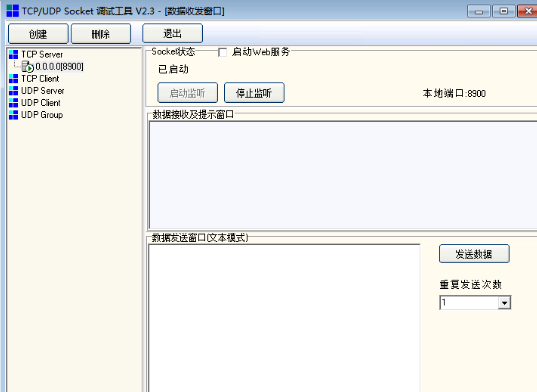Image resolution: width=537 pixels, height=392 pixels.
Task: Open the 重复发送次数 dropdown arrow
Action: [504, 303]
